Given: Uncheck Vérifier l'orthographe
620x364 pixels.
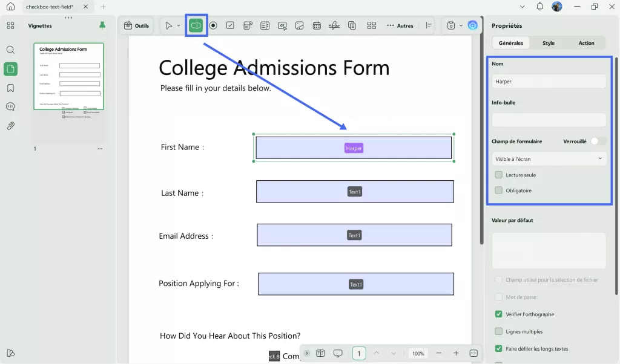Looking at the screenshot, I should (499, 314).
